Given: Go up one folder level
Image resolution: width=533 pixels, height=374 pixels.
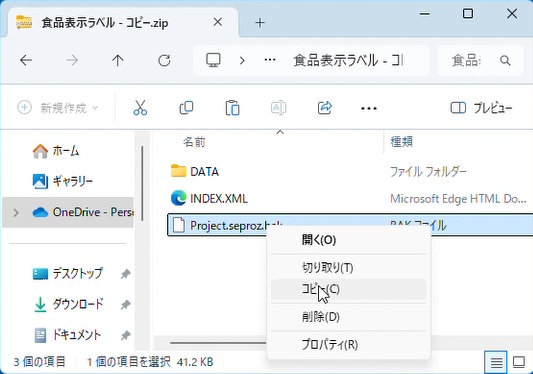Looking at the screenshot, I should [x=118, y=61].
